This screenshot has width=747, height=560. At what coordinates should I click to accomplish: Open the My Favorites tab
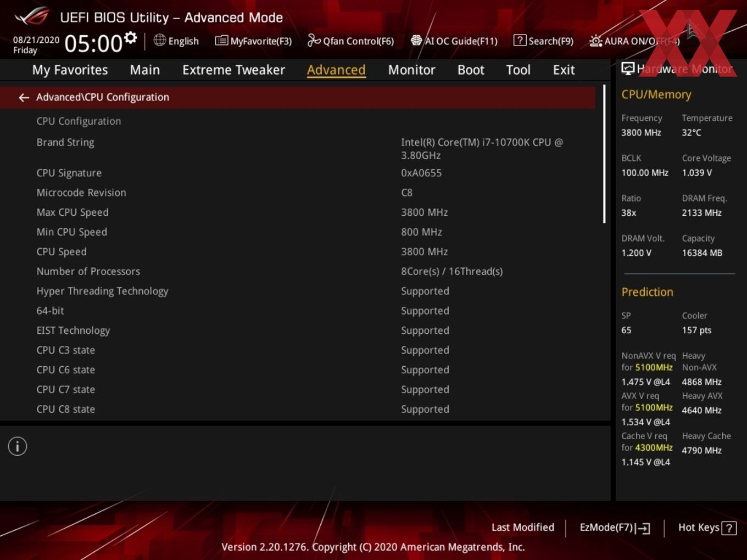coord(70,70)
